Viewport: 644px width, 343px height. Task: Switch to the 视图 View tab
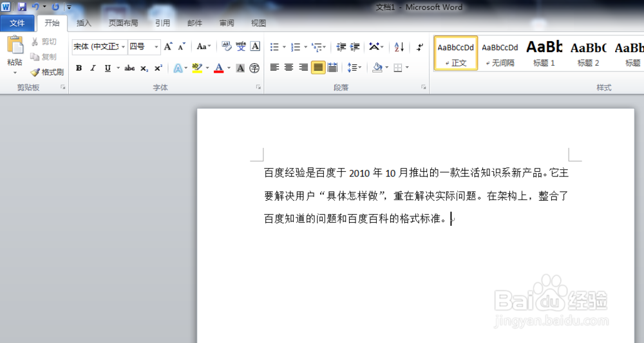258,23
